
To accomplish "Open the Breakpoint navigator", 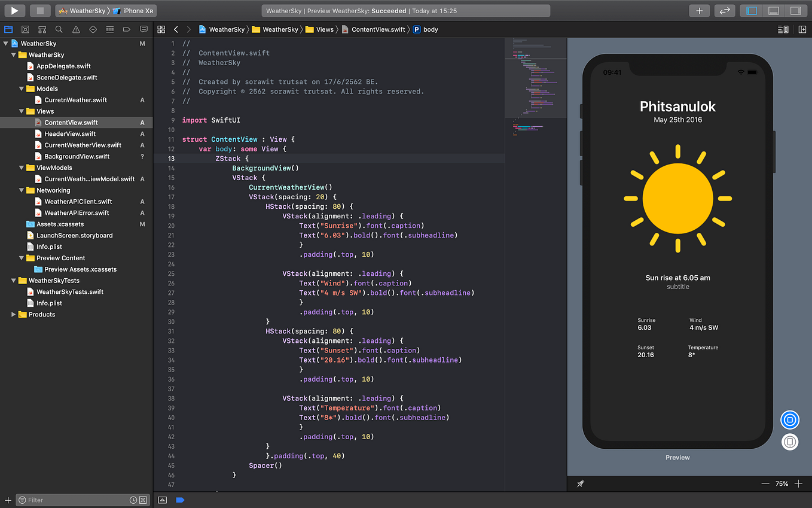I will (x=126, y=29).
